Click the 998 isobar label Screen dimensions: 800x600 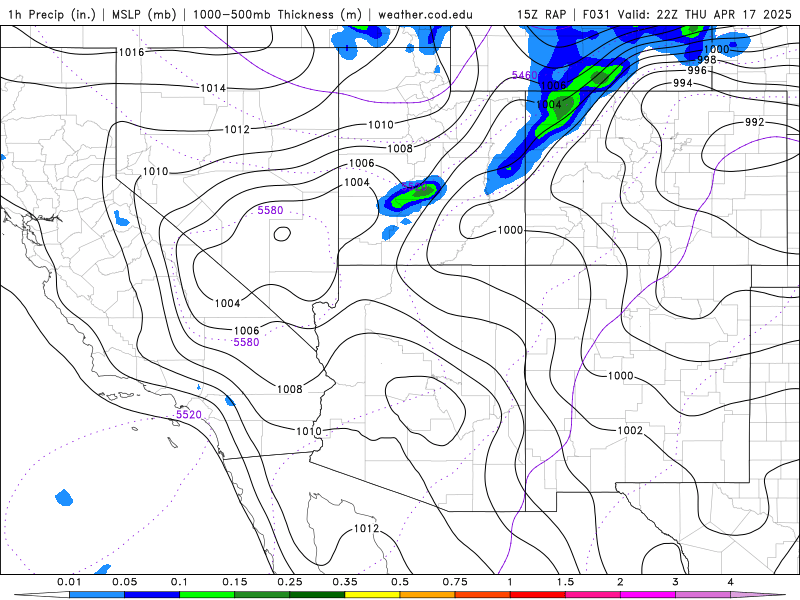[707, 60]
